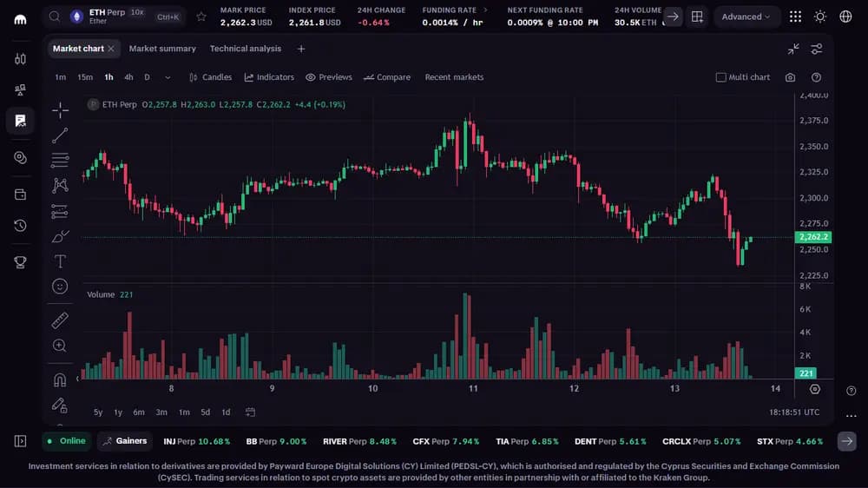Viewport: 868px width, 488px height.
Task: Toggle Previews eye option
Action: (x=329, y=77)
